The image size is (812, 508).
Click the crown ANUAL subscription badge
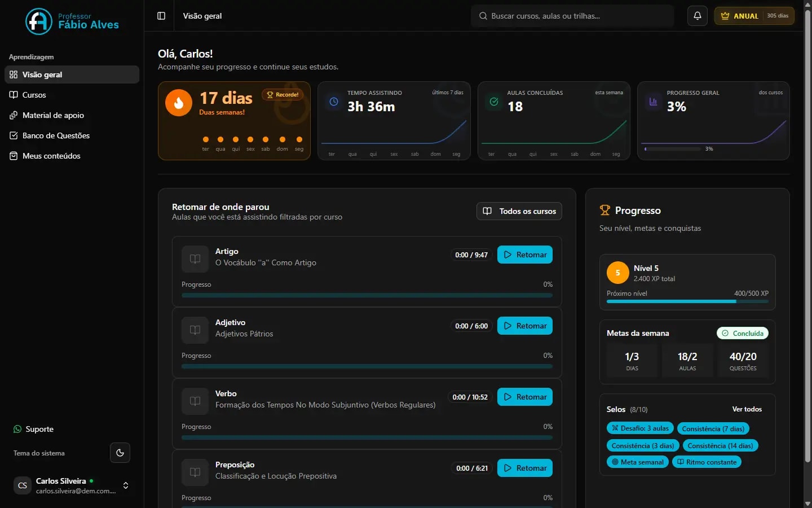[754, 16]
